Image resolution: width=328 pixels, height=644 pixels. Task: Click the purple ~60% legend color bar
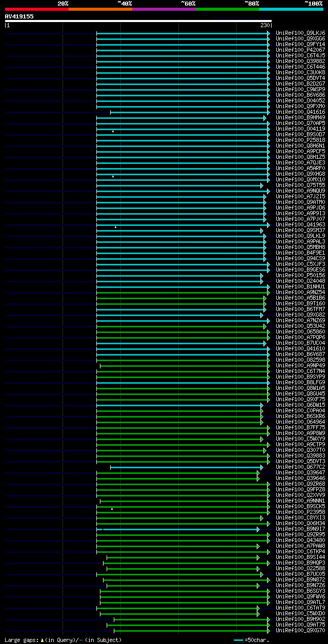coord(164,9)
